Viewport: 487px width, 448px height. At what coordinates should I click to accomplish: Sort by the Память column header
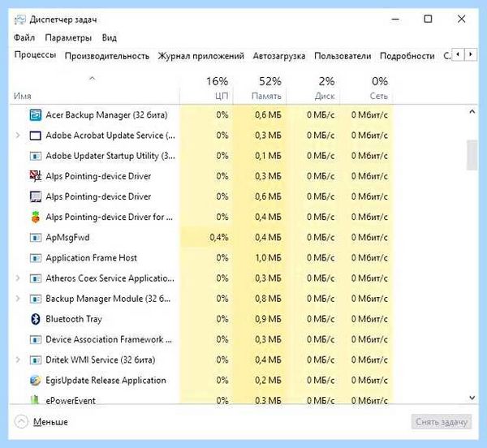(260, 88)
